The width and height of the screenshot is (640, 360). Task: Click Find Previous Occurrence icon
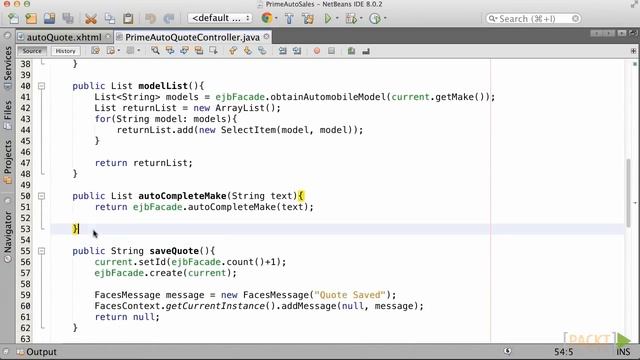point(170,51)
